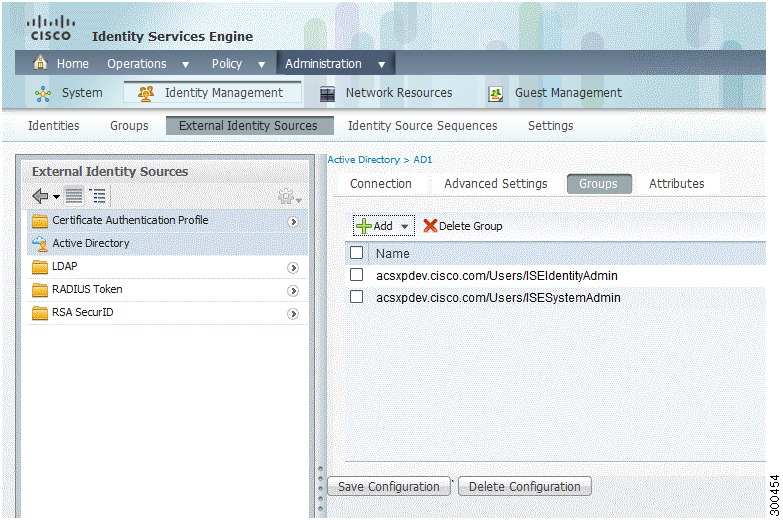Click the RADIUS Token folder icon
783x520 pixels.
point(40,290)
